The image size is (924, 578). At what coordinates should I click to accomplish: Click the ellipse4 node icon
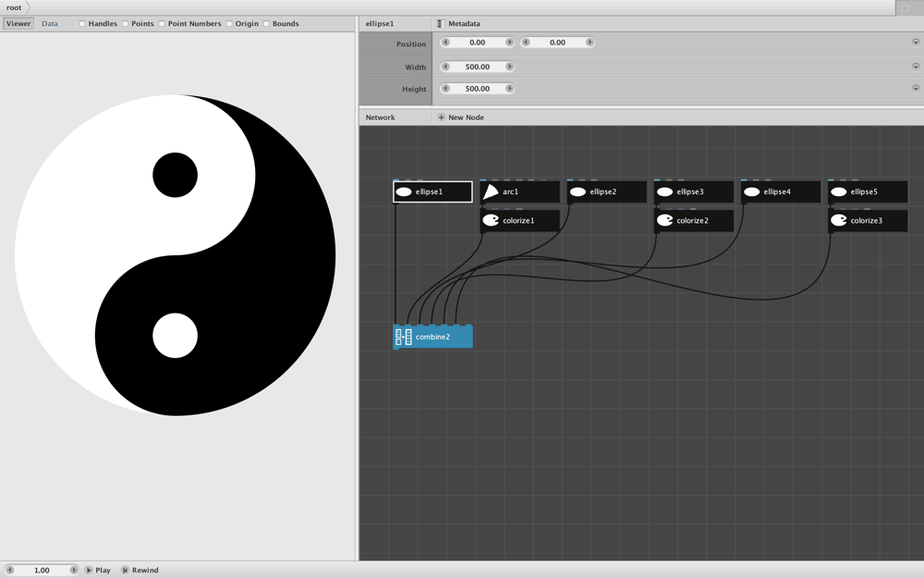point(751,191)
